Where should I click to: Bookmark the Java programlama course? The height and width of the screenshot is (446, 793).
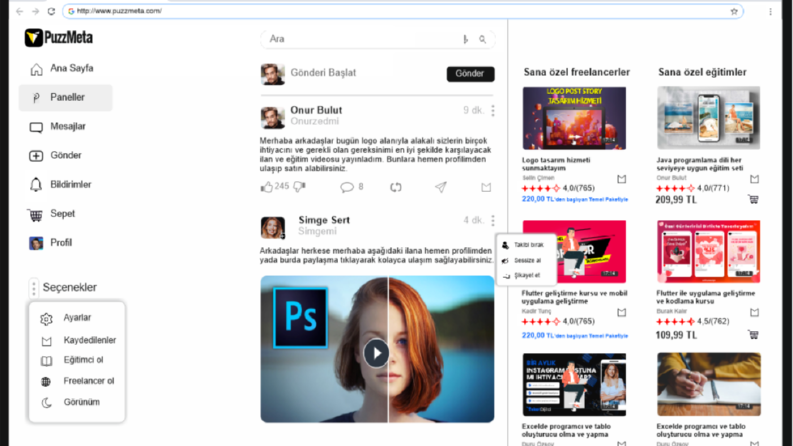(x=755, y=179)
